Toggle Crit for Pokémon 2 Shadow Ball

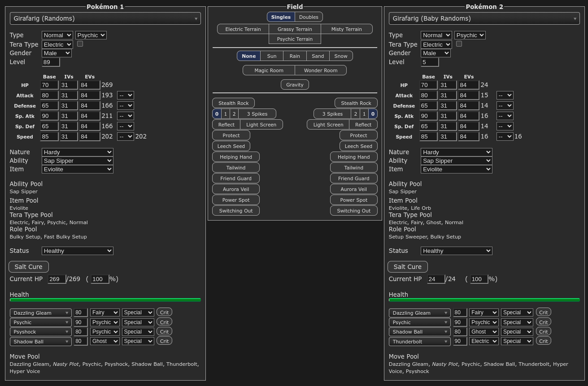pyautogui.click(x=544, y=331)
